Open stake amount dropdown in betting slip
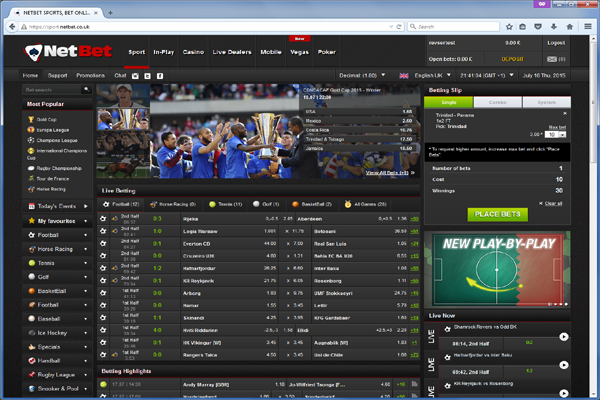 [x=562, y=134]
